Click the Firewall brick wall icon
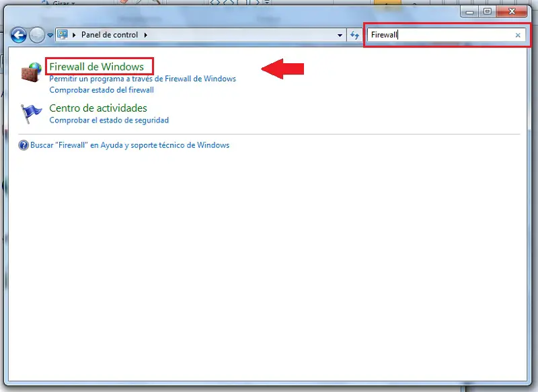This screenshot has height=392, width=538. 31,72
